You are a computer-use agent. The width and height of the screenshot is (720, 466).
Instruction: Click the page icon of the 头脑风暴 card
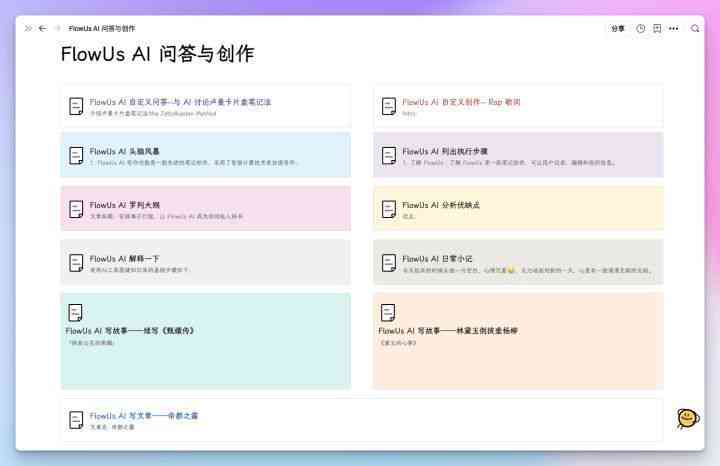click(x=76, y=156)
